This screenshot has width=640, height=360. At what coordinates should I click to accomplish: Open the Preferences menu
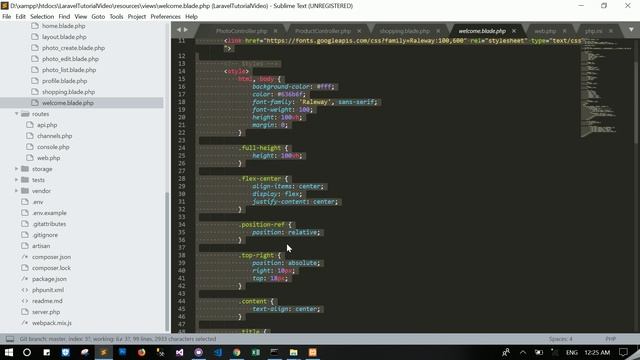click(165, 17)
